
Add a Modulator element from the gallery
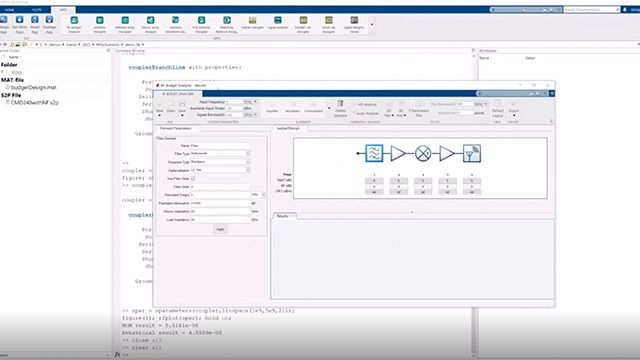(293, 107)
